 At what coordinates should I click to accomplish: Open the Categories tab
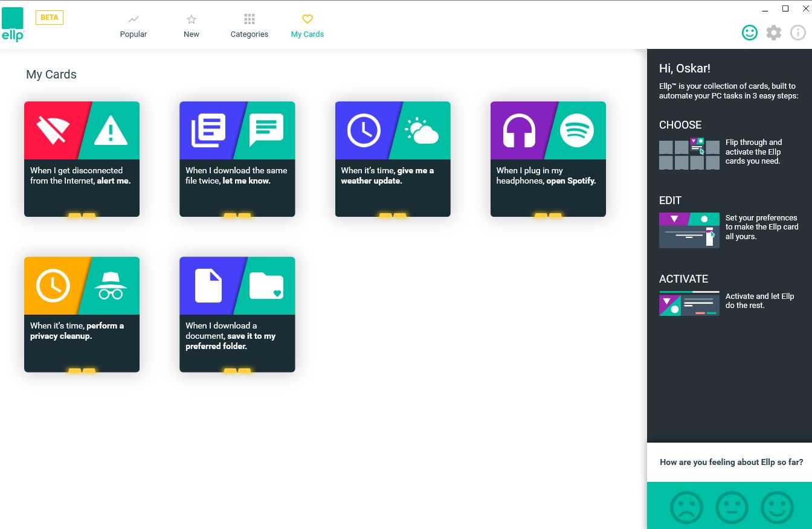tap(250, 27)
